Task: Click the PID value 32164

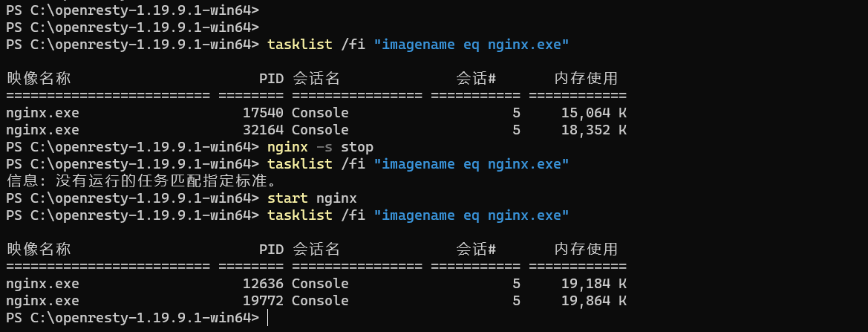Action: click(x=262, y=130)
